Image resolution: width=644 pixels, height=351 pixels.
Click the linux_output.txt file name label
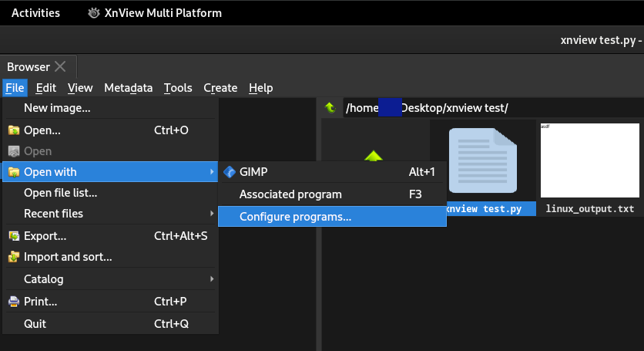click(x=590, y=208)
